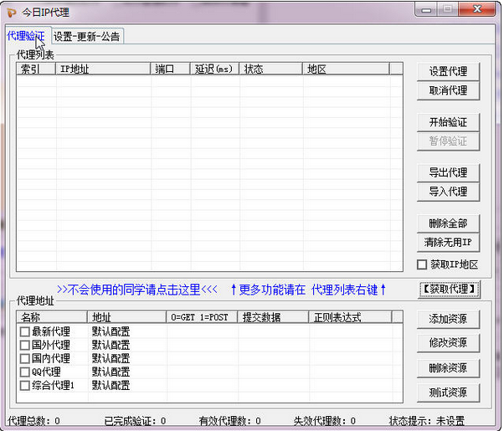Delete all proxies via 删除全部
This screenshot has height=431, width=504.
point(448,223)
